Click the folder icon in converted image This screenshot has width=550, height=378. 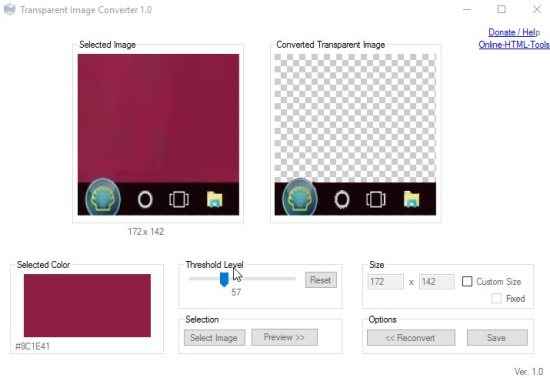[411, 200]
